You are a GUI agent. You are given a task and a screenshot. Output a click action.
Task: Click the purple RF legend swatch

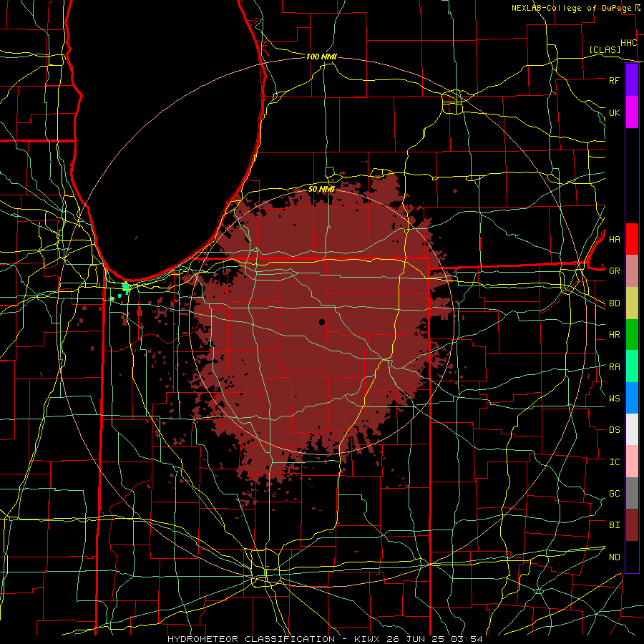(x=632, y=80)
